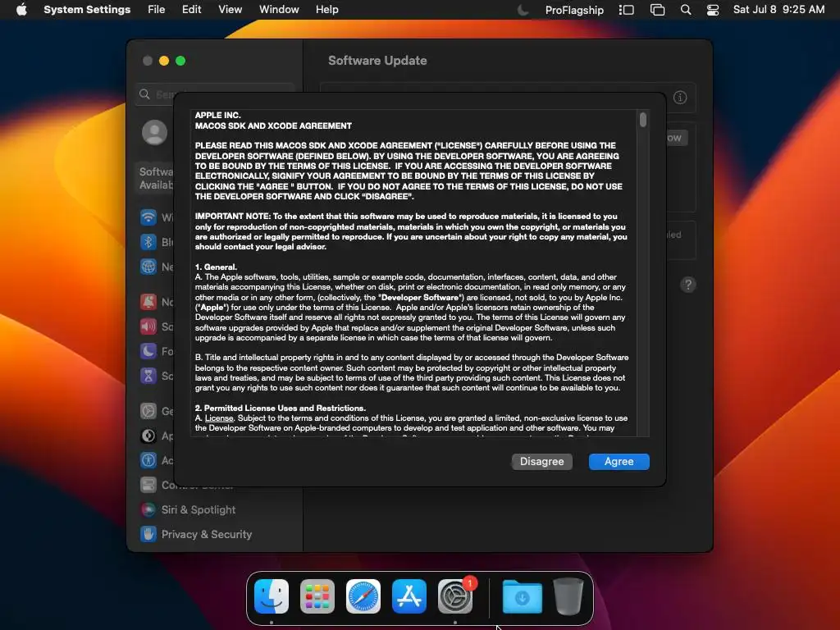Click the Notifications bell sidebar icon
Viewport: 840px width, 630px height.
coord(148,302)
